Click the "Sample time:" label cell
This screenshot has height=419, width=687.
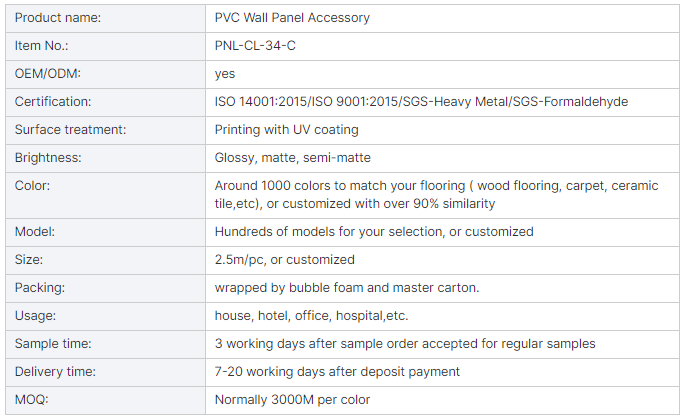coord(53,343)
